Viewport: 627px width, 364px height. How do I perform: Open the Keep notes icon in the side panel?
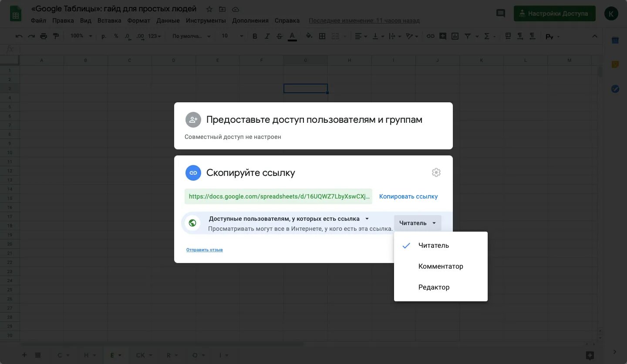tap(615, 65)
